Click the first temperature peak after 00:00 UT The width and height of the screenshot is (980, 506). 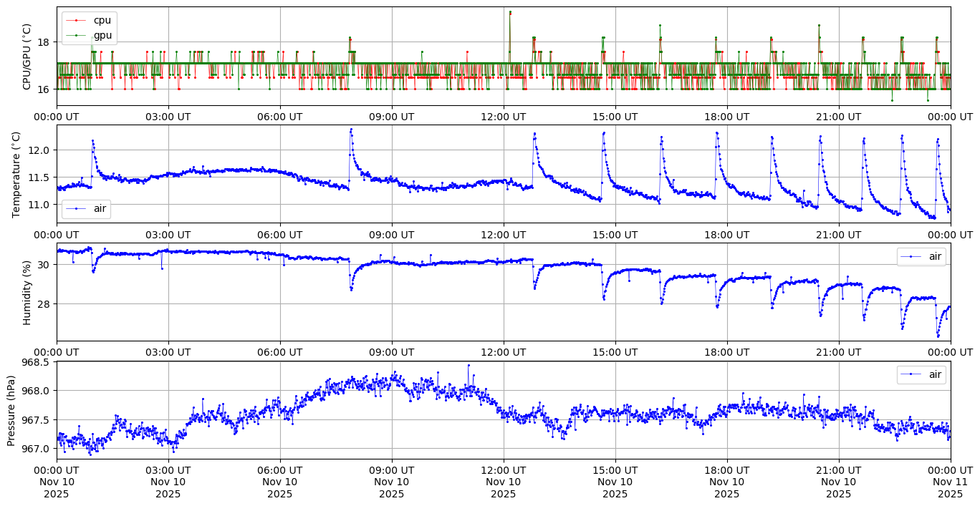[x=92, y=140]
